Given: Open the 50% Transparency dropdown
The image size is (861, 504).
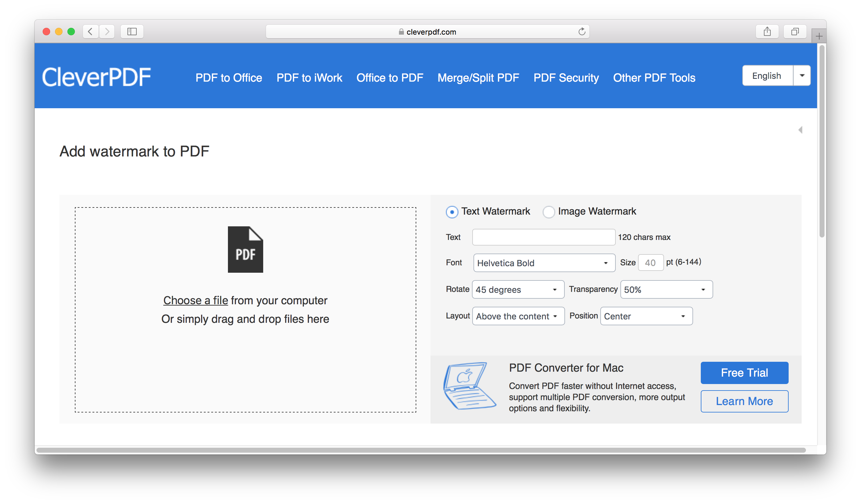Looking at the screenshot, I should click(666, 289).
